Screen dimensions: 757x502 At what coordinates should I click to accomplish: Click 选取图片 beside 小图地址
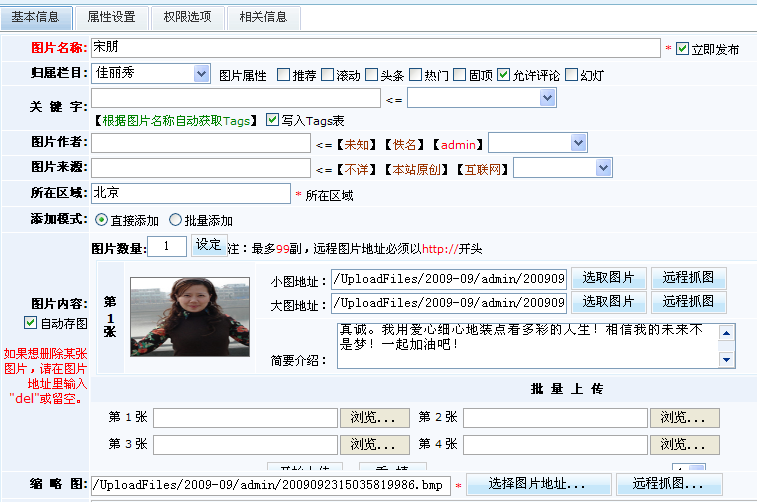pos(608,278)
